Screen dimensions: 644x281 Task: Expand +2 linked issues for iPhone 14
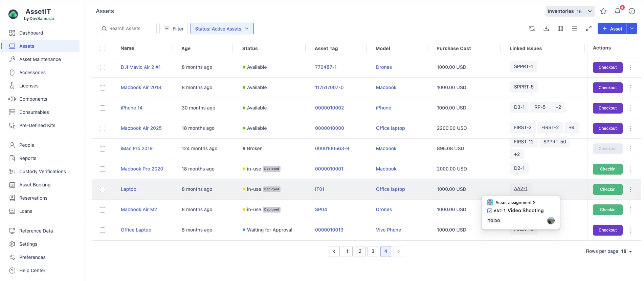click(x=558, y=107)
